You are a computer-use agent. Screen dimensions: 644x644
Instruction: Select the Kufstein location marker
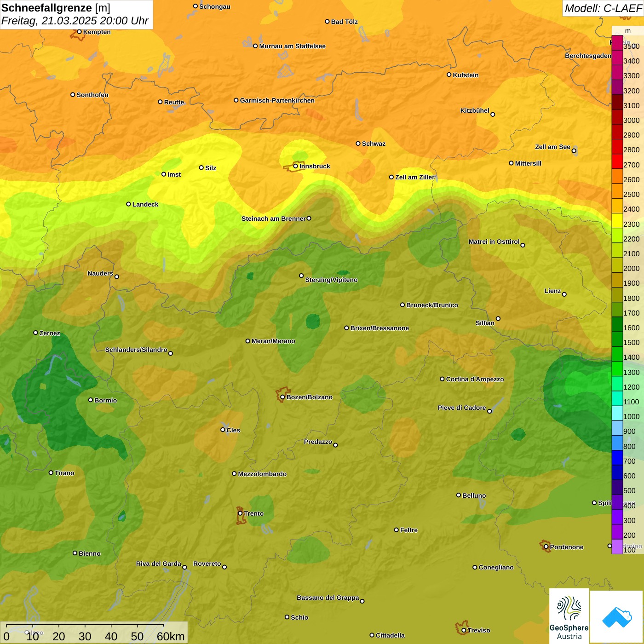(449, 75)
